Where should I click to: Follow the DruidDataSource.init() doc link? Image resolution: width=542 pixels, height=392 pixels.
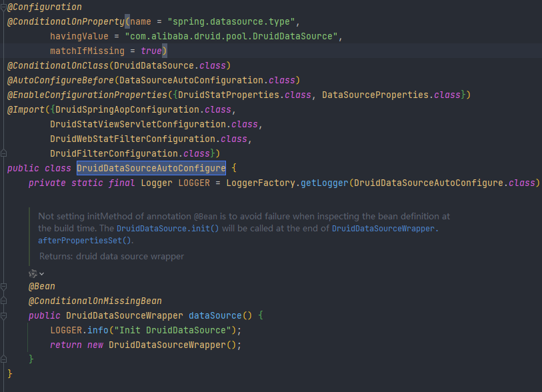point(167,229)
